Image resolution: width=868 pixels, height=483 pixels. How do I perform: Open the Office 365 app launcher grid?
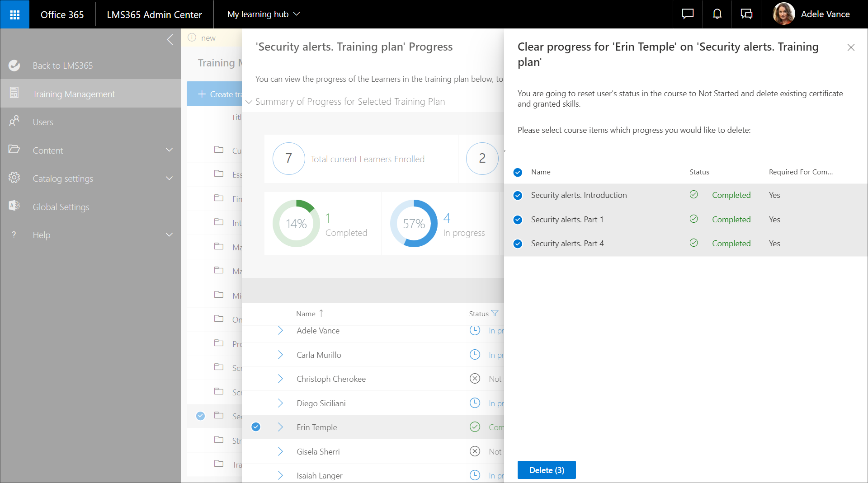[x=14, y=14]
